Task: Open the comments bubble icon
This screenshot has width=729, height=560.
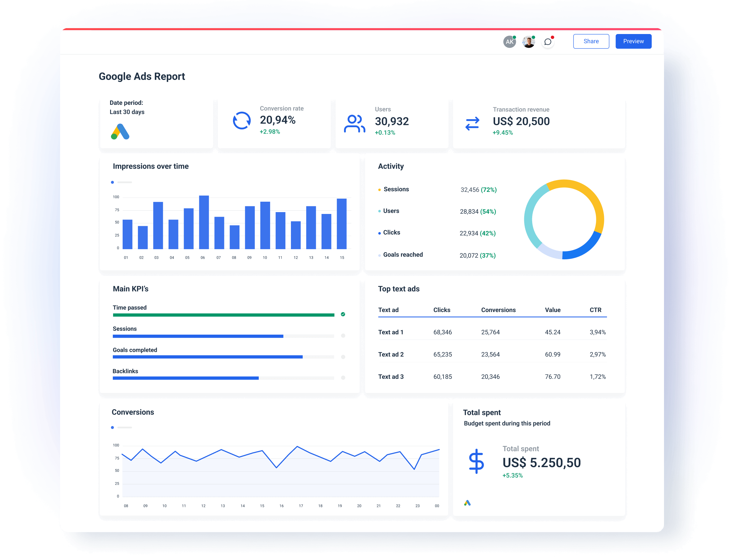Action: 548,41
